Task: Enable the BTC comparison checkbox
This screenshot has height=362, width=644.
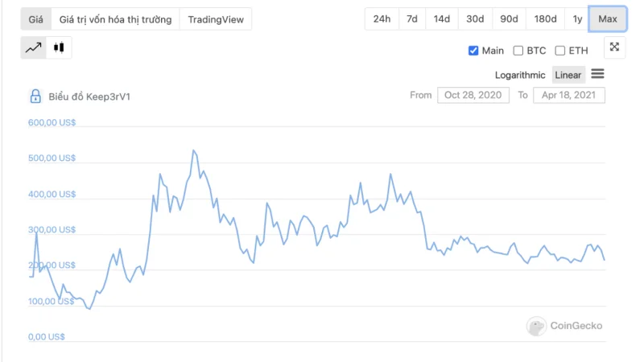Action: click(518, 51)
